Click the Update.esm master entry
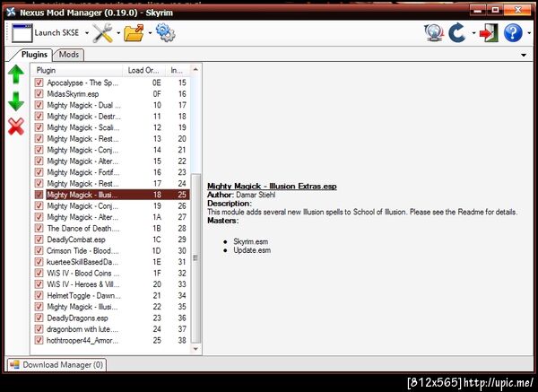Image resolution: width=538 pixels, height=392 pixels. click(252, 250)
